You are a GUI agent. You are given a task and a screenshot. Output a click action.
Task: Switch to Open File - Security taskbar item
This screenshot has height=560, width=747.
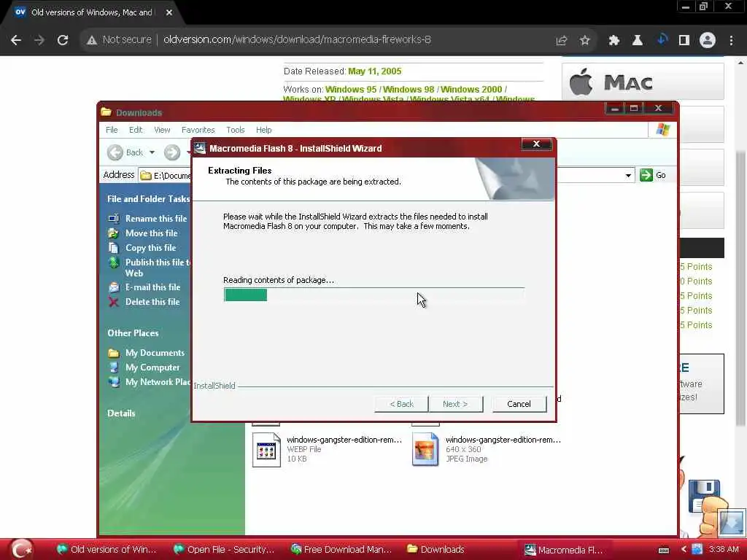coord(224,550)
